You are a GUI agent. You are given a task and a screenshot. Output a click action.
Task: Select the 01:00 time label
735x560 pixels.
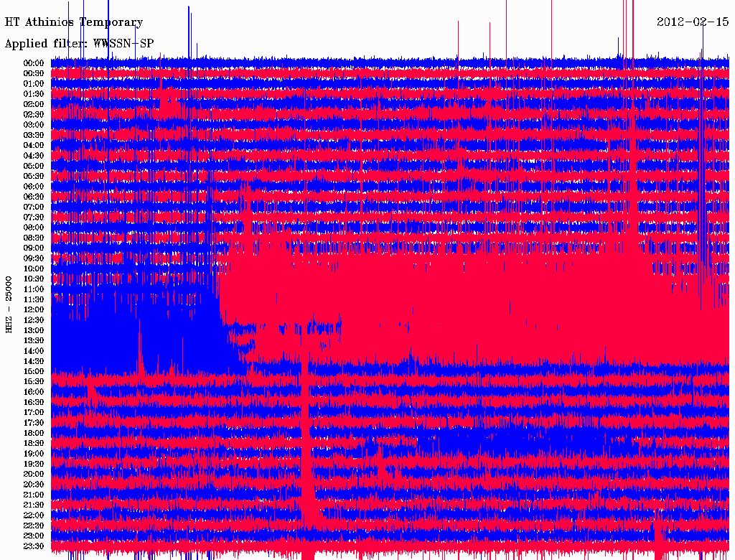coord(34,84)
